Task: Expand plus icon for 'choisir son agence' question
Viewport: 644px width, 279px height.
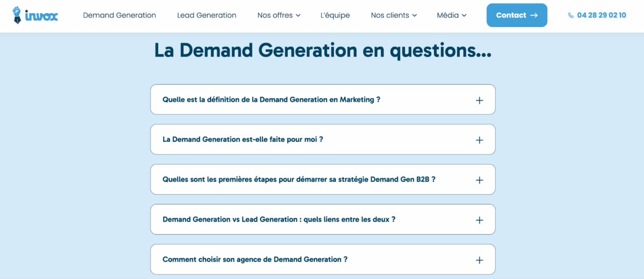Action: (x=479, y=260)
